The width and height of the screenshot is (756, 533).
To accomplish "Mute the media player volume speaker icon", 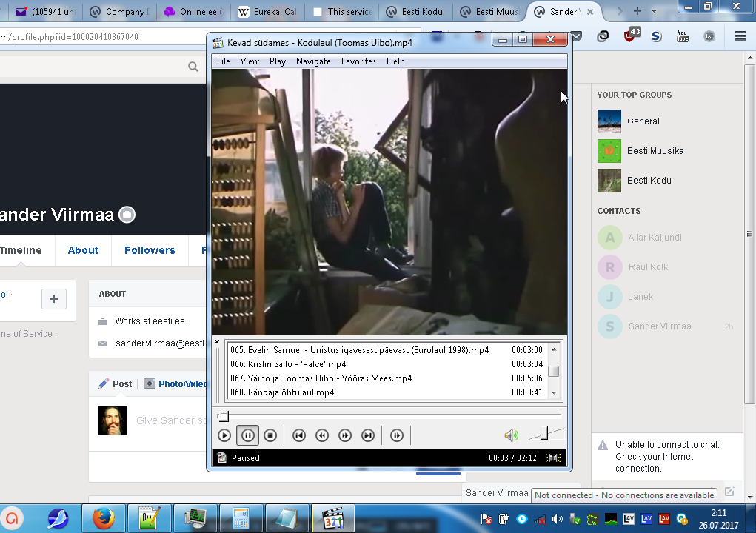I will [x=511, y=435].
